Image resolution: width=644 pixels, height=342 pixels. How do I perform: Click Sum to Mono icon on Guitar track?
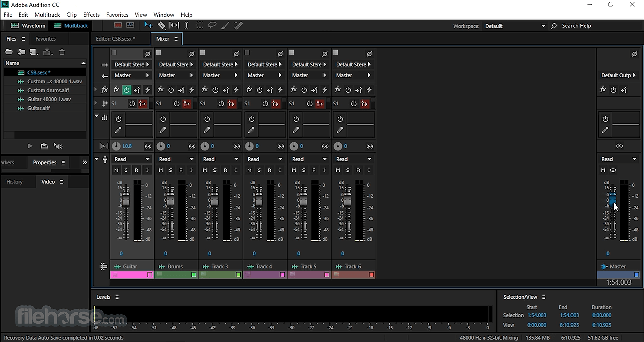point(148,146)
